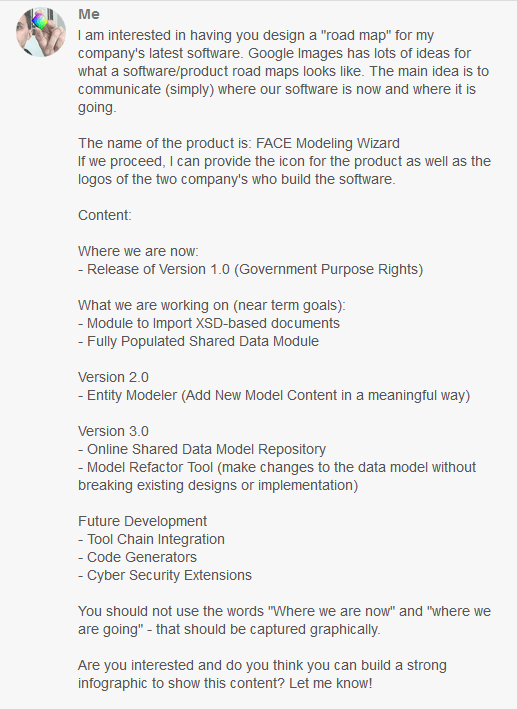
Task: Click the closing "Let me know!" sentence
Action: point(331,683)
